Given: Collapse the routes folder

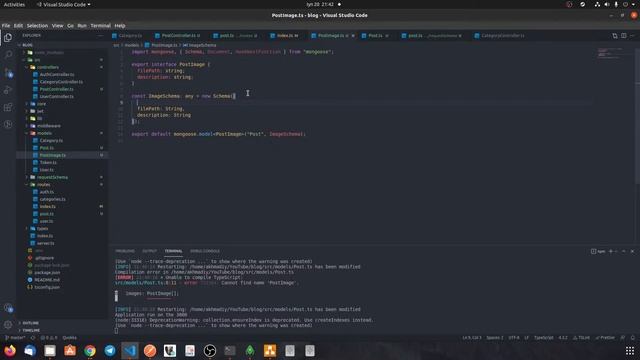Looking at the screenshot, I should [x=43, y=185].
